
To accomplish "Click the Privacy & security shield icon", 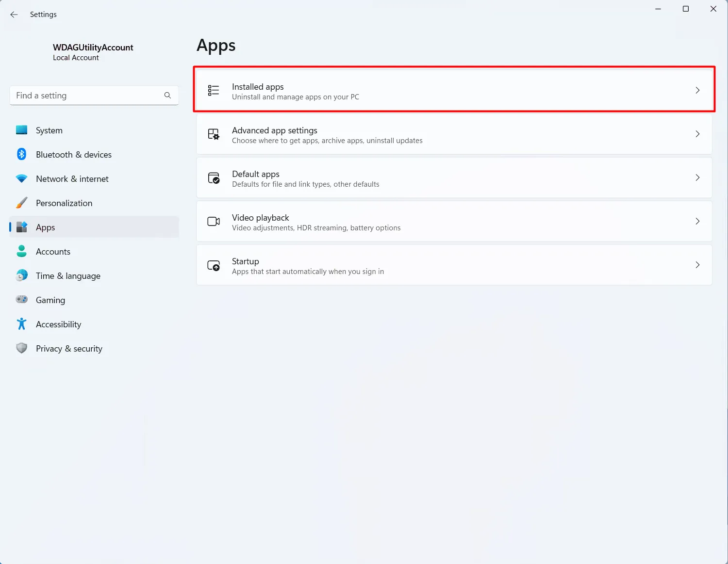I will coord(22,348).
